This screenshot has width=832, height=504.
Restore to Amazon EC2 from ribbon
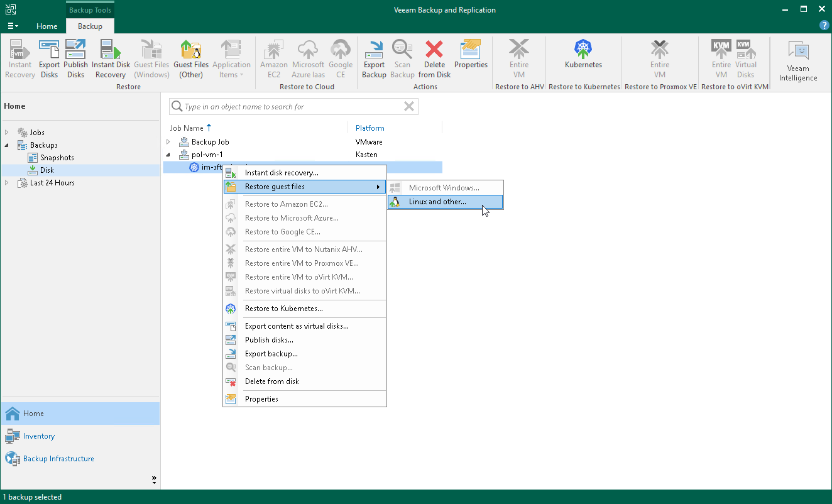(273, 59)
